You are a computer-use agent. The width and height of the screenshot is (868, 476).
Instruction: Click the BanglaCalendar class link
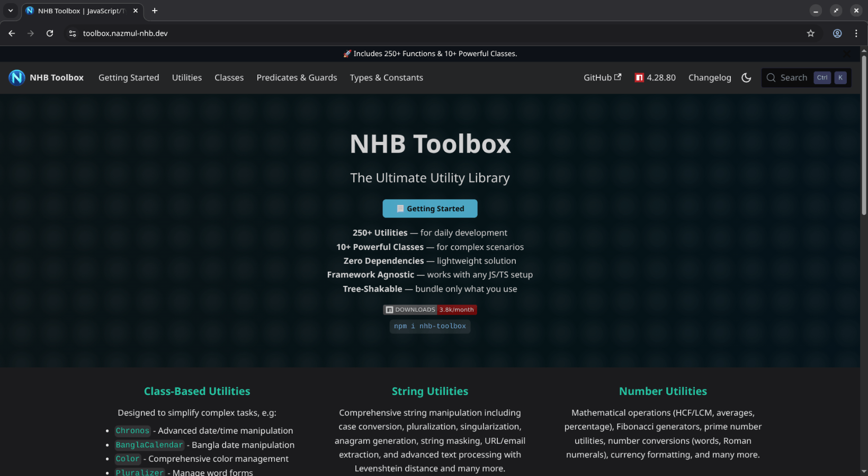[149, 445]
